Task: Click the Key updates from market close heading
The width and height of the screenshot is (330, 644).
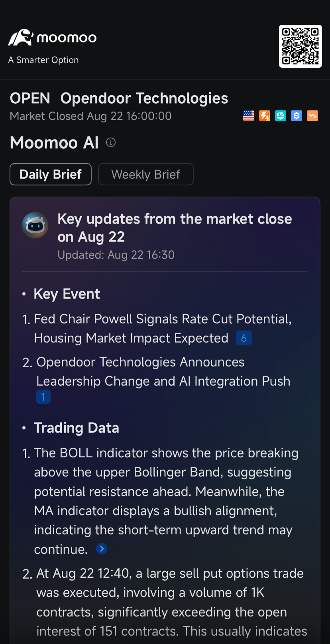Action: coord(175,228)
